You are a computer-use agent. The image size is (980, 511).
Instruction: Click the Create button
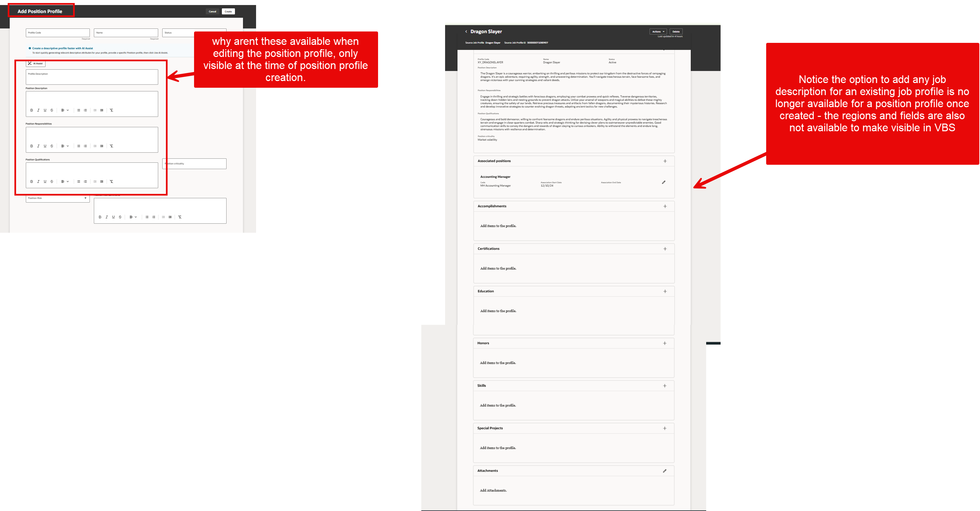228,11
